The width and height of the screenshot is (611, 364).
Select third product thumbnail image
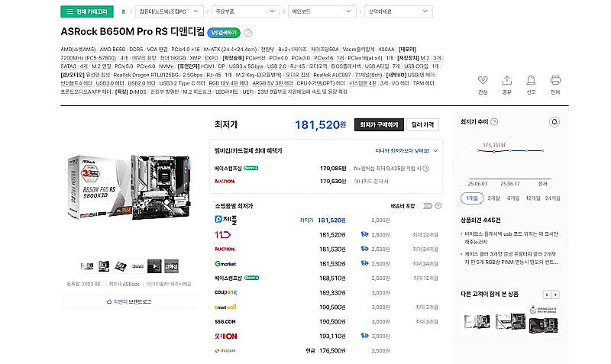pos(121,266)
